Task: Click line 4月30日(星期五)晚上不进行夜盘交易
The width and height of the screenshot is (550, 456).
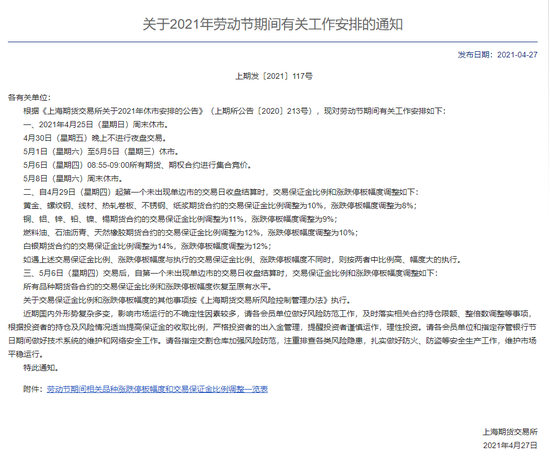Action: [x=95, y=138]
